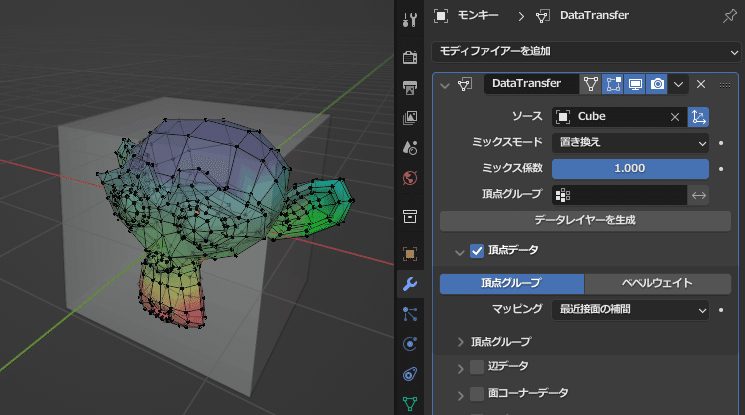
Task: Animate the ミックスモード property dot
Action: tap(721, 143)
